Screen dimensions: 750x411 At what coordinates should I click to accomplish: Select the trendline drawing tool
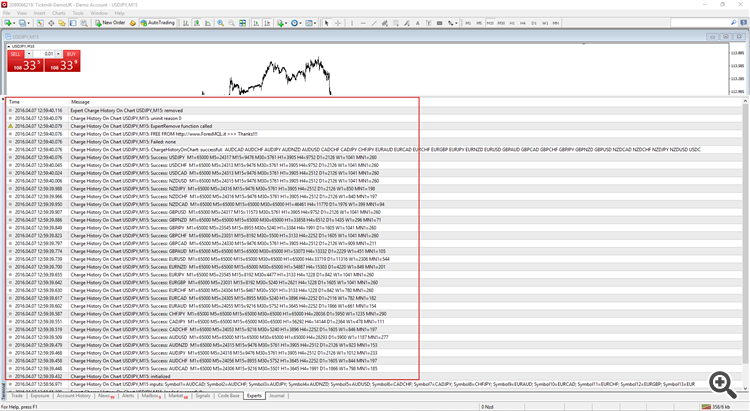(374, 23)
